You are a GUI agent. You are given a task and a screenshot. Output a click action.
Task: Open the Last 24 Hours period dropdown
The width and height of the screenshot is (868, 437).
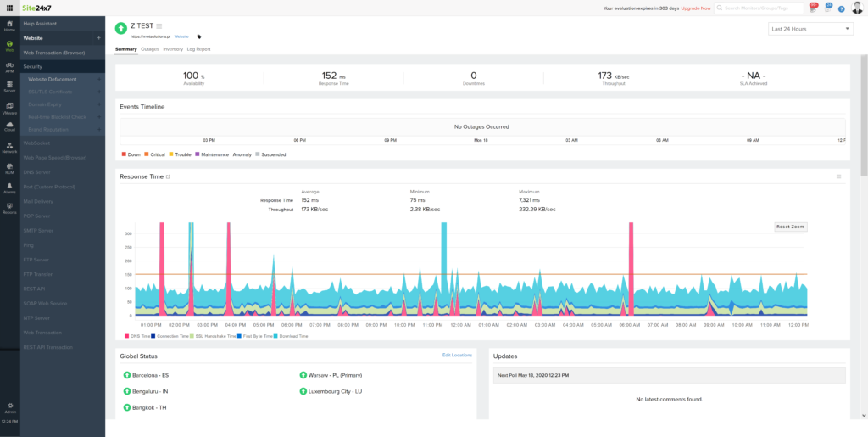click(810, 29)
